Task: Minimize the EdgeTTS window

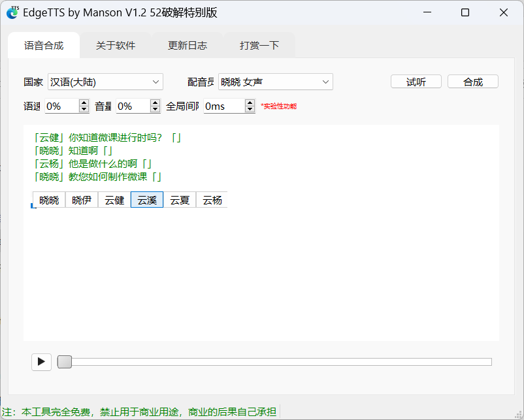Action: [x=427, y=12]
